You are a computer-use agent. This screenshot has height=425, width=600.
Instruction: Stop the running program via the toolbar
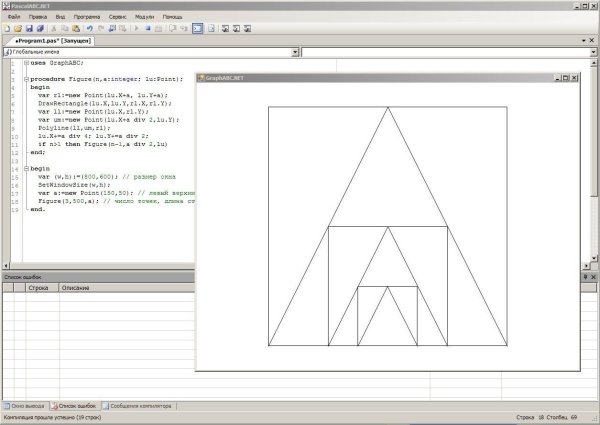tap(147, 28)
